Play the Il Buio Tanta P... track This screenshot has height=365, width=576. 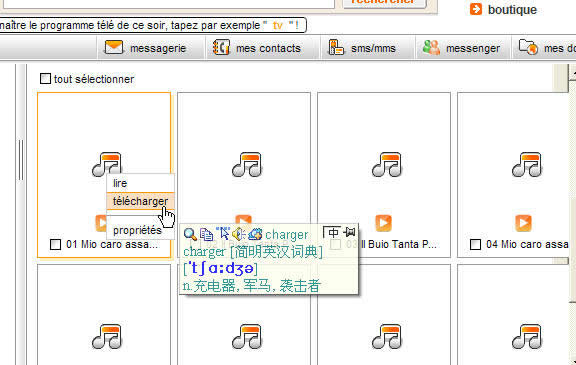pos(384,223)
